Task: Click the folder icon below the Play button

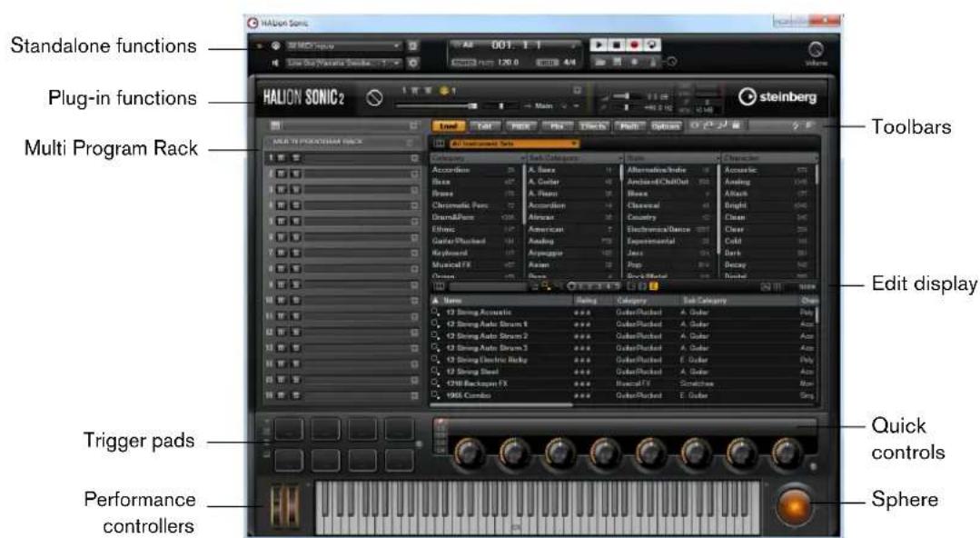Action: tap(599, 61)
